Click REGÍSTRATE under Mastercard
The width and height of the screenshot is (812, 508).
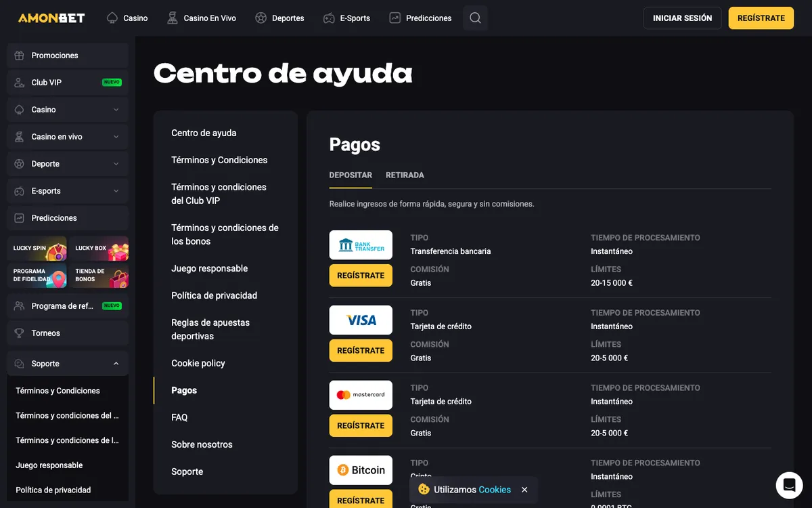361,426
